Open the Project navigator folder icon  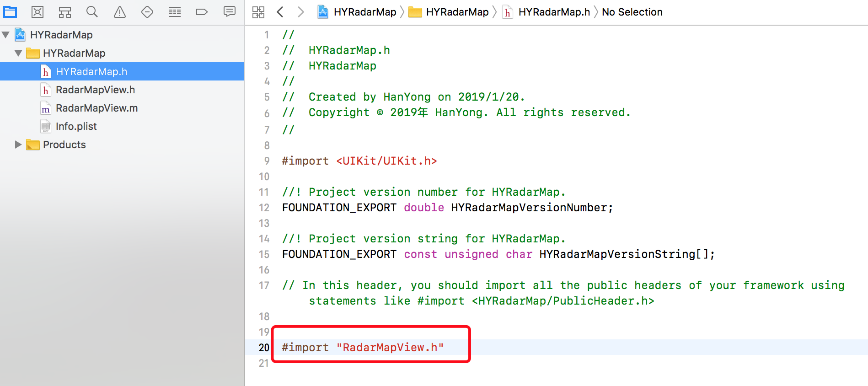pos(10,12)
